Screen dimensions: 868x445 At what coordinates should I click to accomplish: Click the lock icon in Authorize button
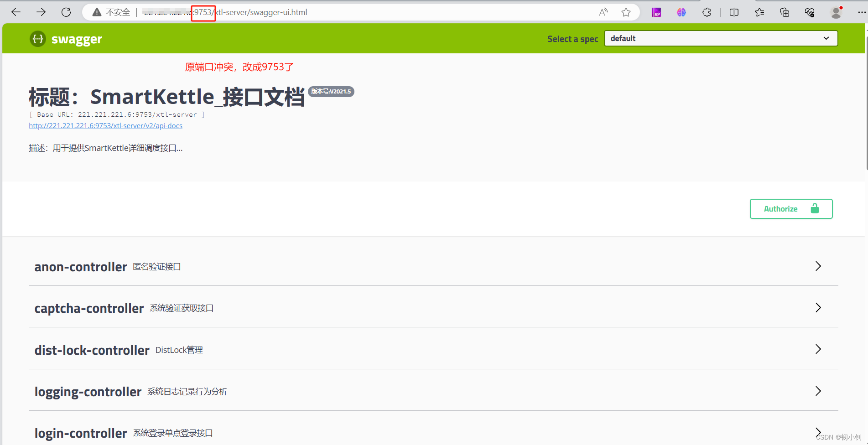pyautogui.click(x=815, y=209)
